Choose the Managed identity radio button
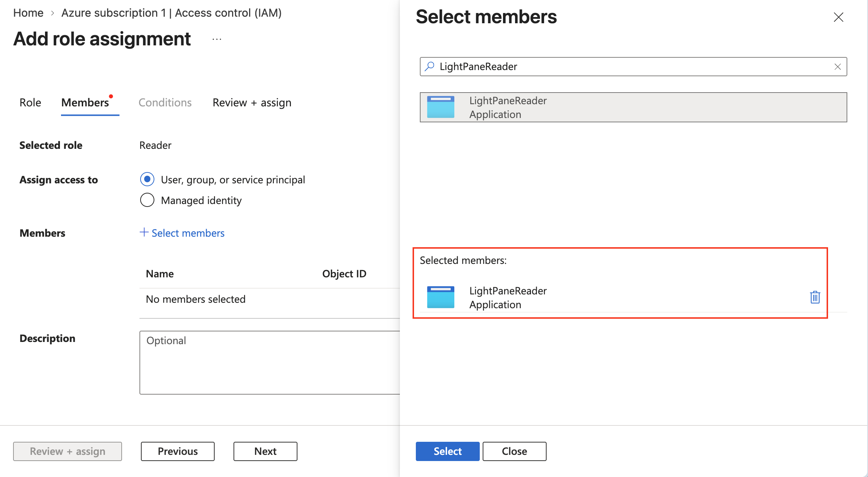 [147, 200]
